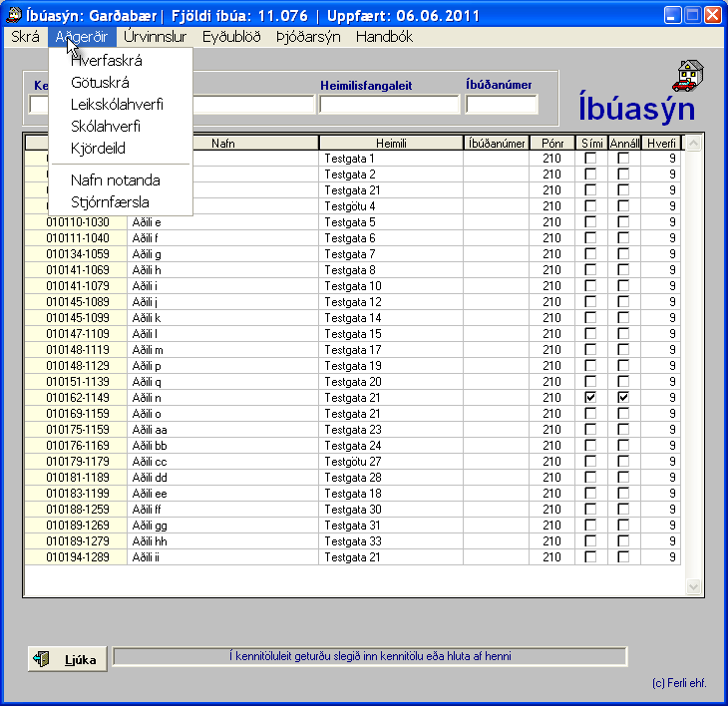
Task: Click the address cell Testgötu 4
Action: coord(391,206)
